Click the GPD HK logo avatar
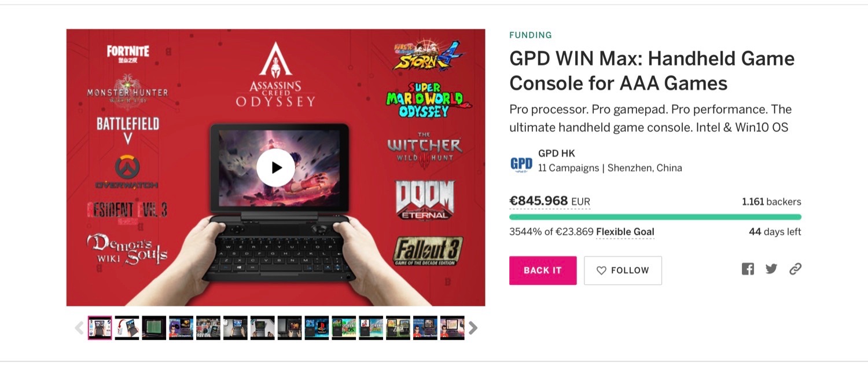The width and height of the screenshot is (868, 366). point(521,164)
